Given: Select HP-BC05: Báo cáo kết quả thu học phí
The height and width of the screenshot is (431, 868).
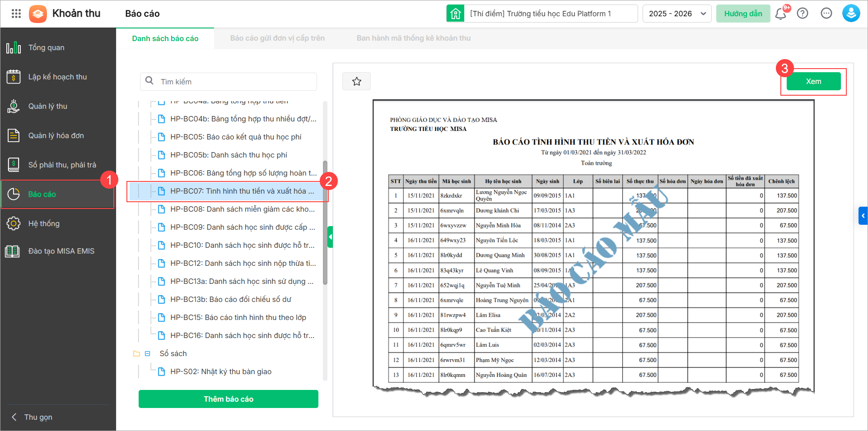Looking at the screenshot, I should point(236,137).
